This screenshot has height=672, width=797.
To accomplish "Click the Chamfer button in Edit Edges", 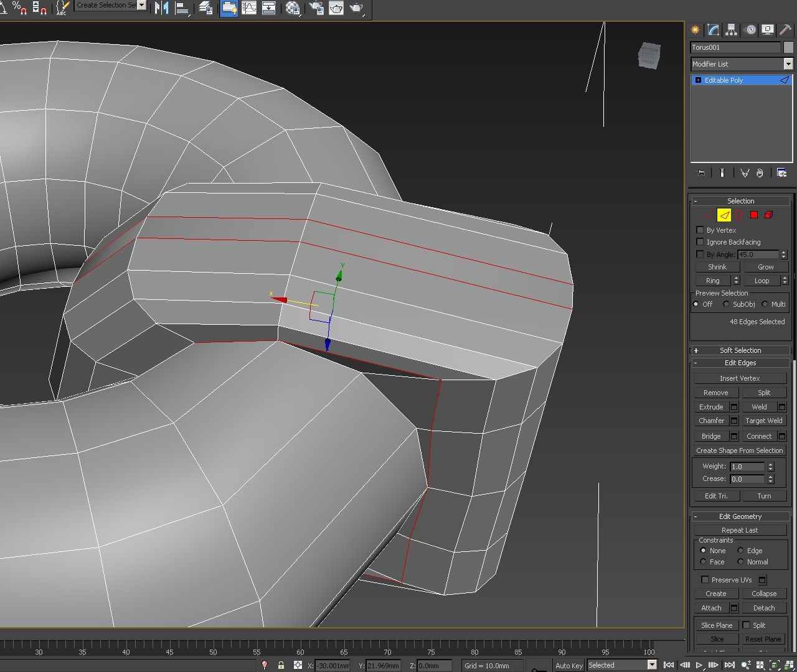I will (712, 421).
